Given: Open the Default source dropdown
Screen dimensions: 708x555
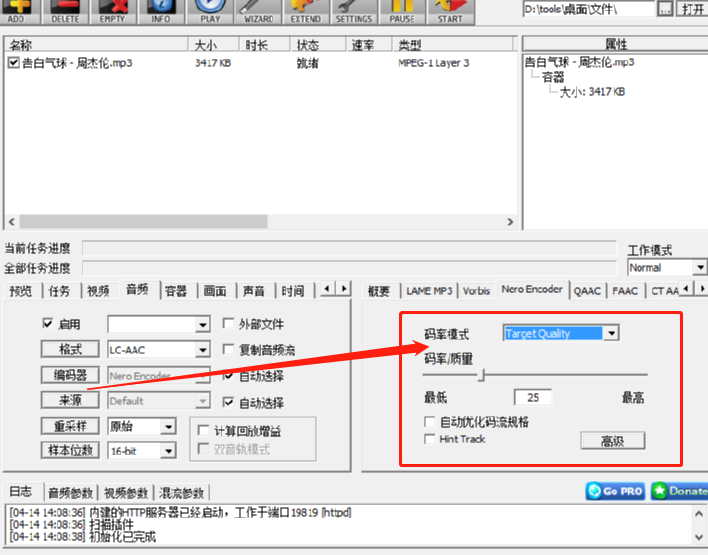Looking at the screenshot, I should (203, 401).
